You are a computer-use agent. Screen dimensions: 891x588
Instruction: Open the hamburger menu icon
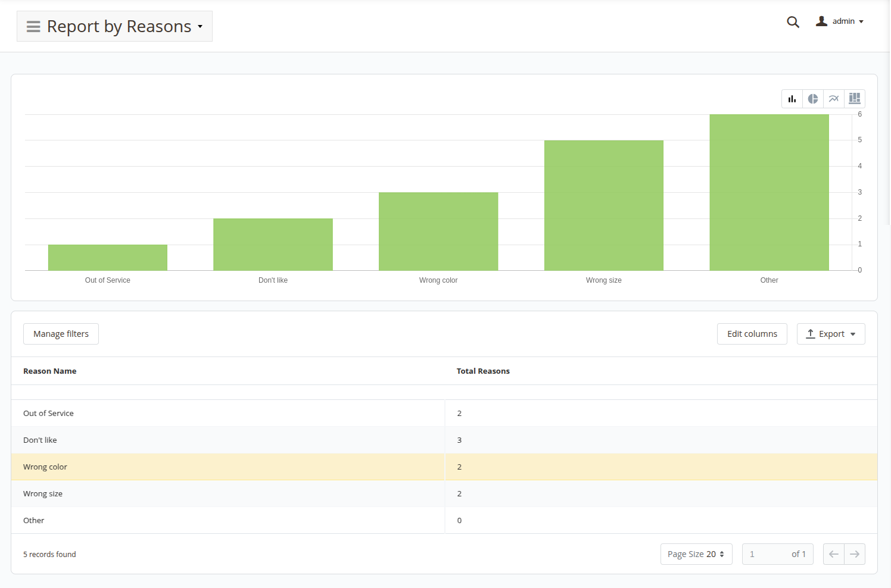33,27
